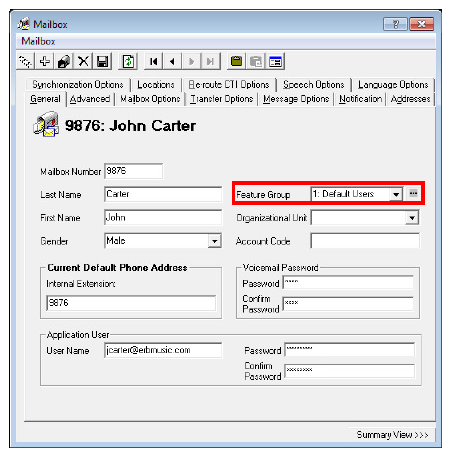The height and width of the screenshot is (462, 452).
Task: Expand the Feature Group dropdown
Action: click(x=396, y=194)
